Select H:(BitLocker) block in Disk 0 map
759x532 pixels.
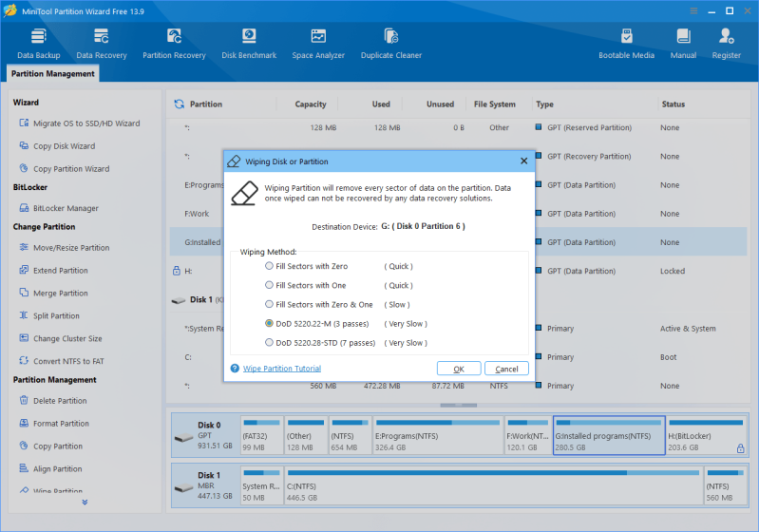click(707, 435)
